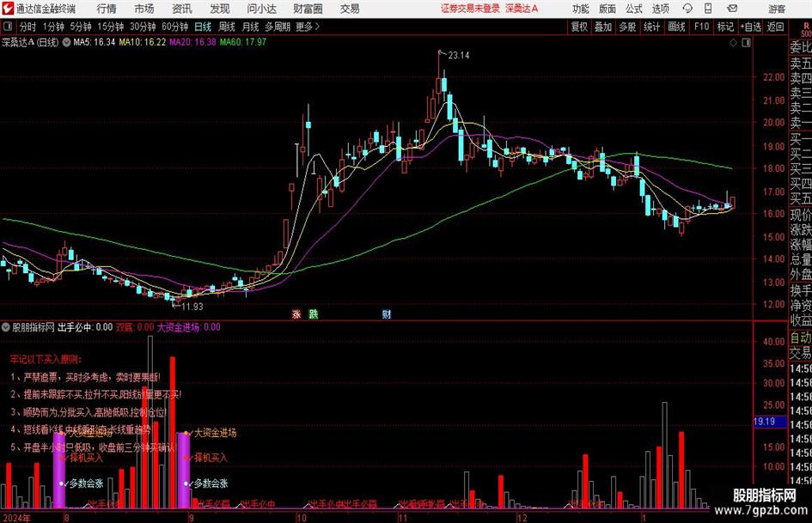This screenshot has height=523, width=812.
Task: Click the 自动 button in side panel
Action: 801,338
